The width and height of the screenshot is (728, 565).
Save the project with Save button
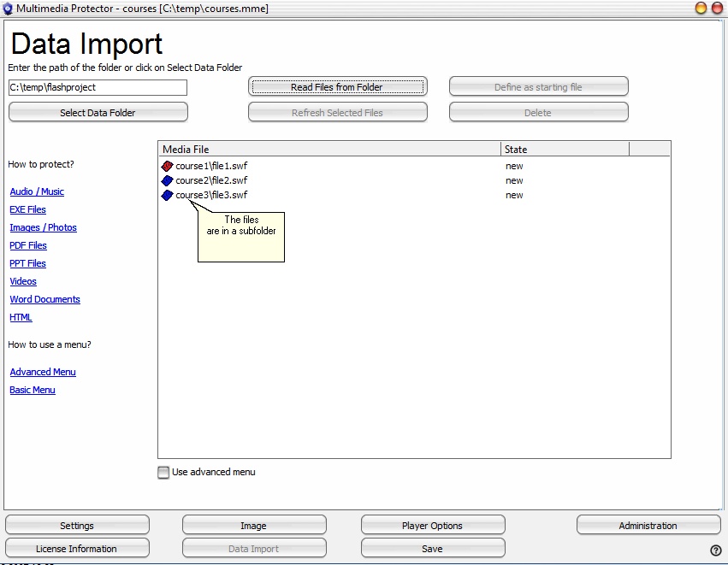432,549
